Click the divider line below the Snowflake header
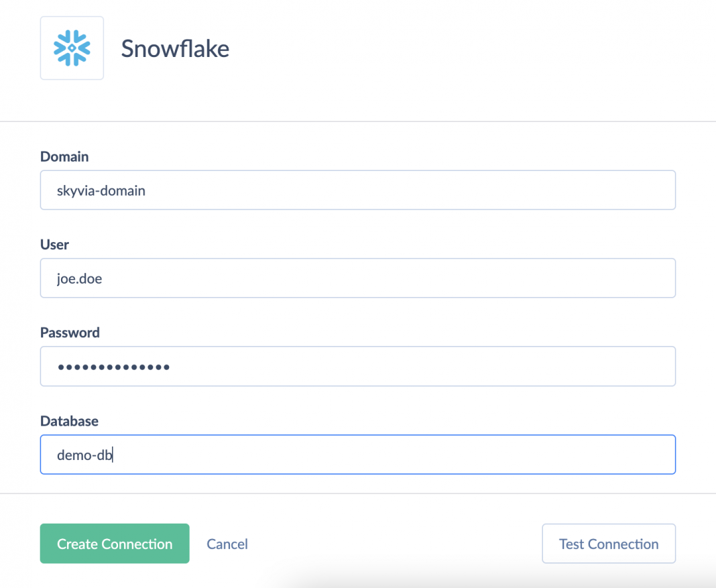The image size is (716, 588). point(358,121)
